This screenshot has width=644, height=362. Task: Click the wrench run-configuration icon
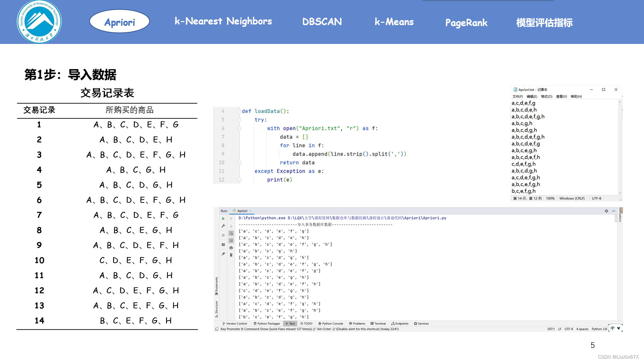pos(223,226)
